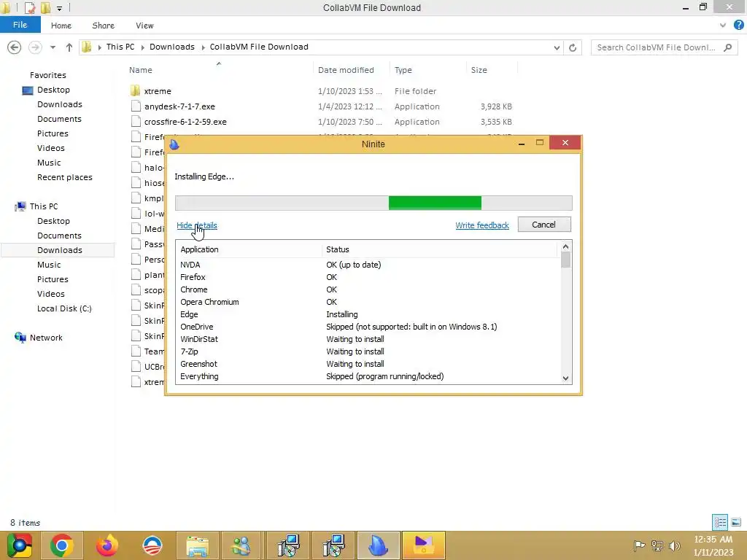Select the WinDirStat row in Ninite
747x560 pixels.
(367, 339)
